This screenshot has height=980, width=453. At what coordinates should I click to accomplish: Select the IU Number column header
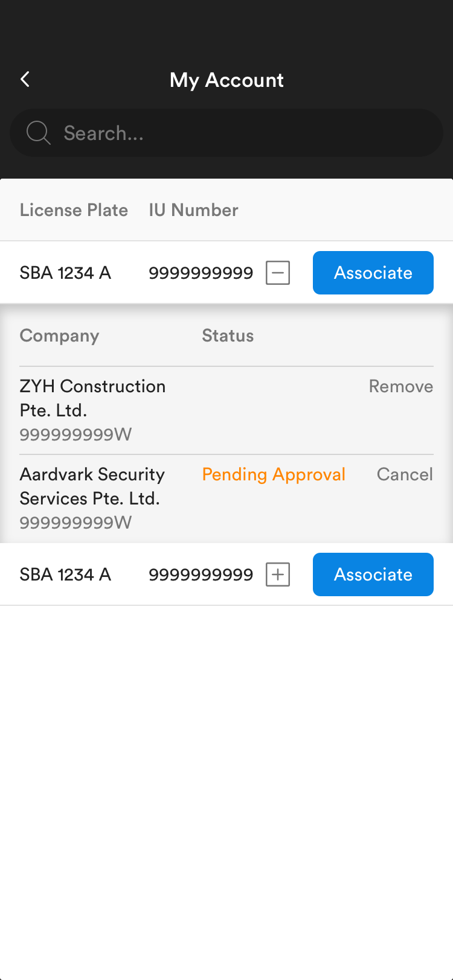[x=193, y=210]
